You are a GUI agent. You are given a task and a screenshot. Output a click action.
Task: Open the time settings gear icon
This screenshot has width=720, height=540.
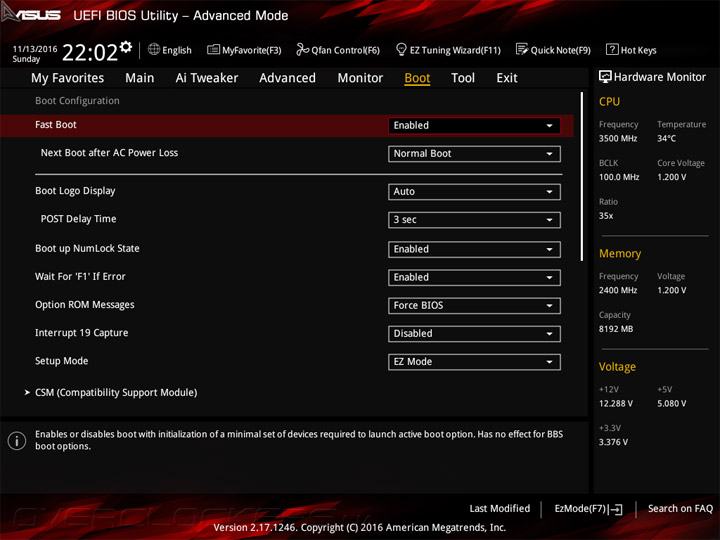[x=126, y=46]
